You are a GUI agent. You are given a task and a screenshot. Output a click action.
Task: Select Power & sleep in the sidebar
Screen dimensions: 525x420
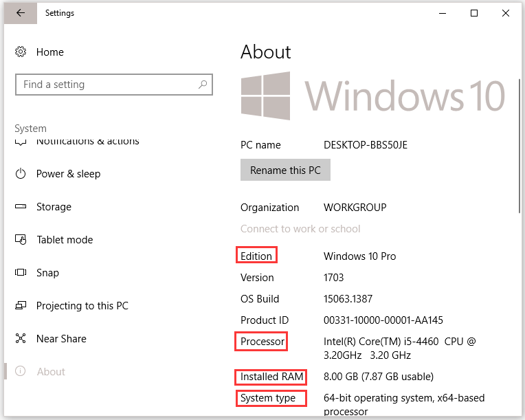68,174
